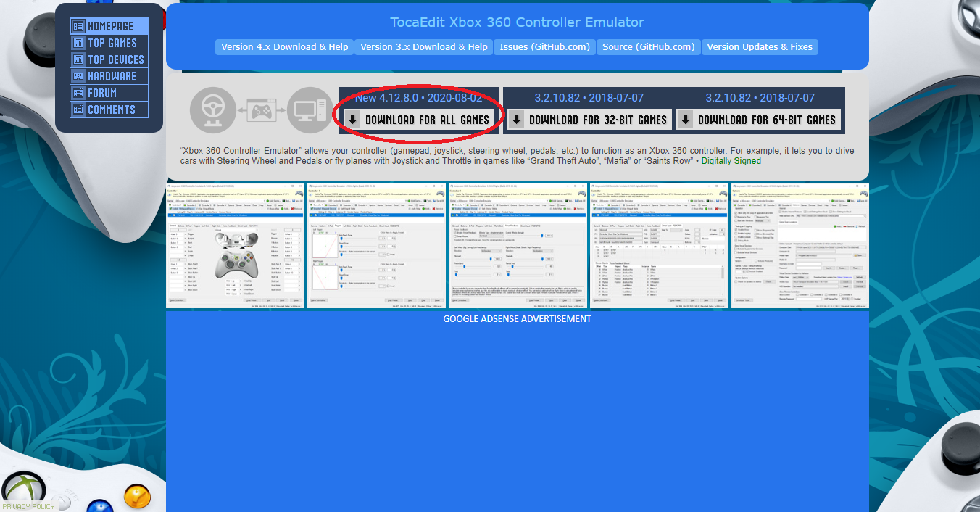This screenshot has width=980, height=512.
Task: Open fourth screenshot showing direct input table
Action: (659, 246)
